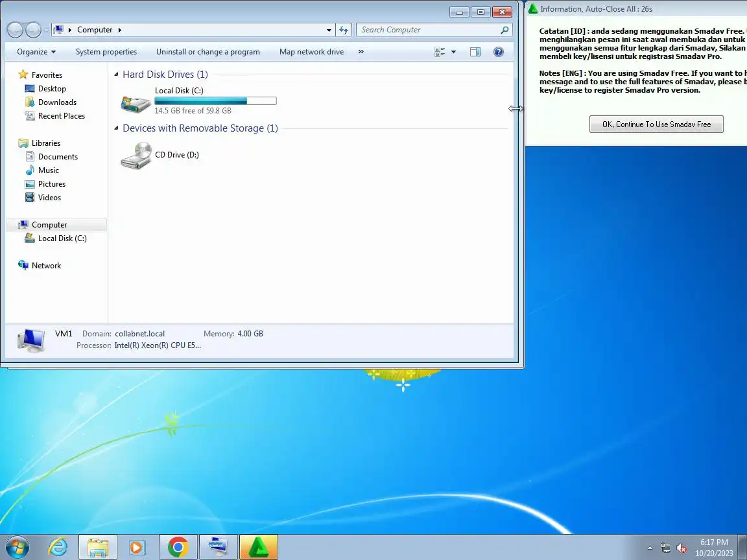Show hidden tray icons arrow
This screenshot has height=560, width=747.
pyautogui.click(x=650, y=548)
